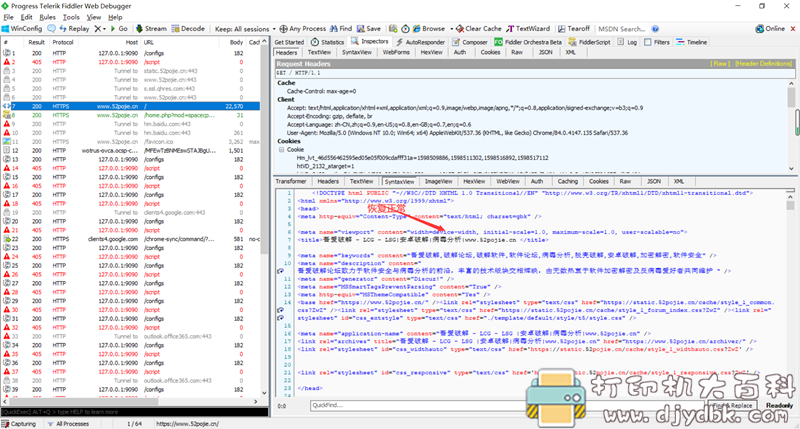Open the Fiddler Orchestra Beta tab
Screen dimensions: 800x429
[528, 42]
